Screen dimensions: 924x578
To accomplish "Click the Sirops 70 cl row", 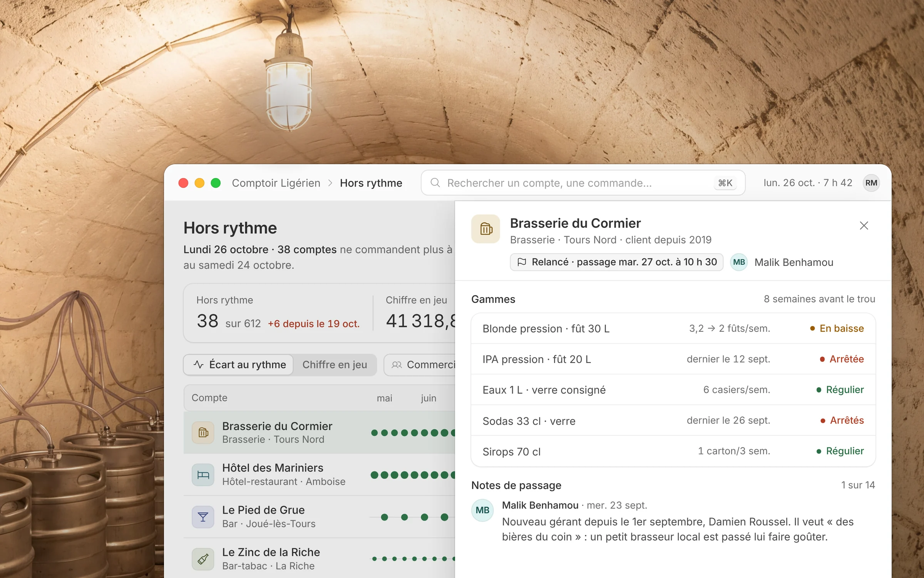I will coord(673,451).
